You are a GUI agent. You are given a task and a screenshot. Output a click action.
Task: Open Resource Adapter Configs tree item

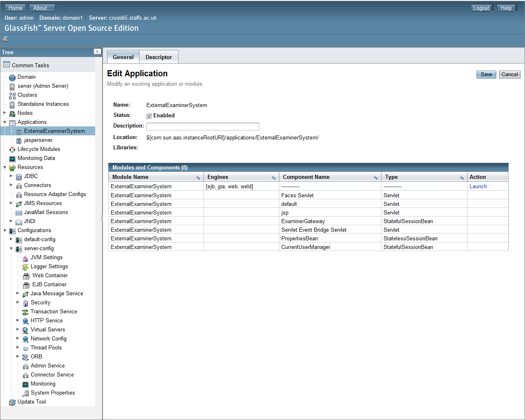[x=55, y=194]
